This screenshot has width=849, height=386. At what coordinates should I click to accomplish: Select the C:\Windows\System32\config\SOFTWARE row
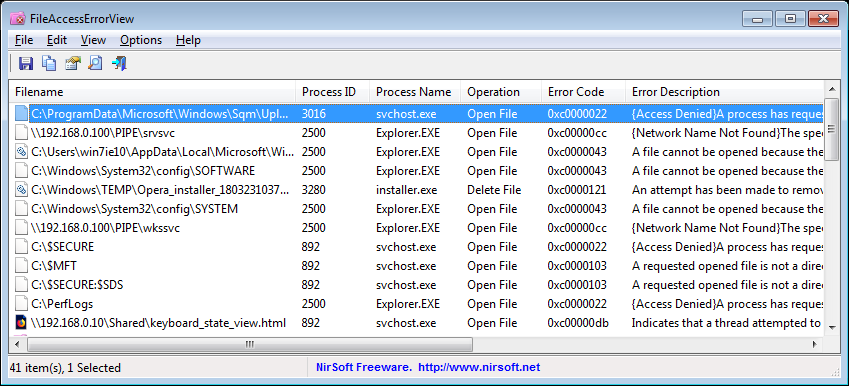417,171
